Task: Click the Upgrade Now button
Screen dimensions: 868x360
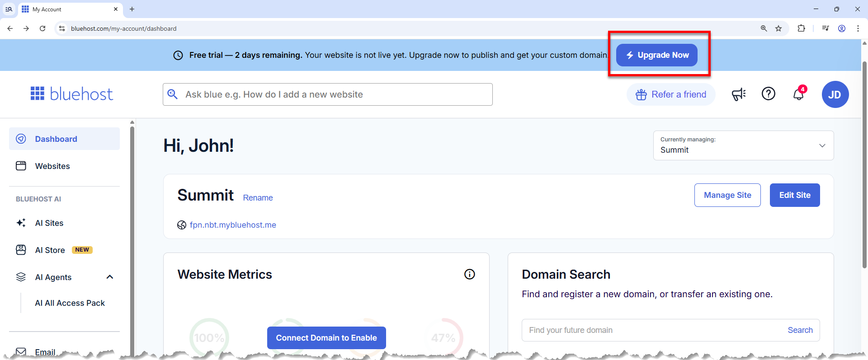Action: (656, 55)
